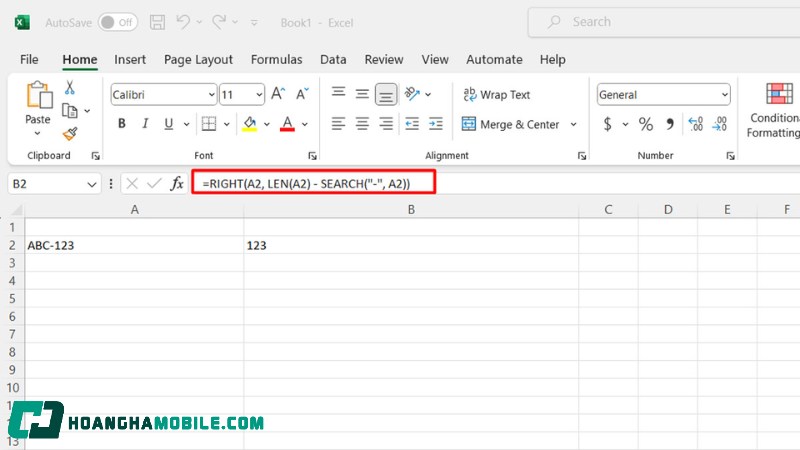
Task: Center text horizontally
Action: tap(362, 123)
